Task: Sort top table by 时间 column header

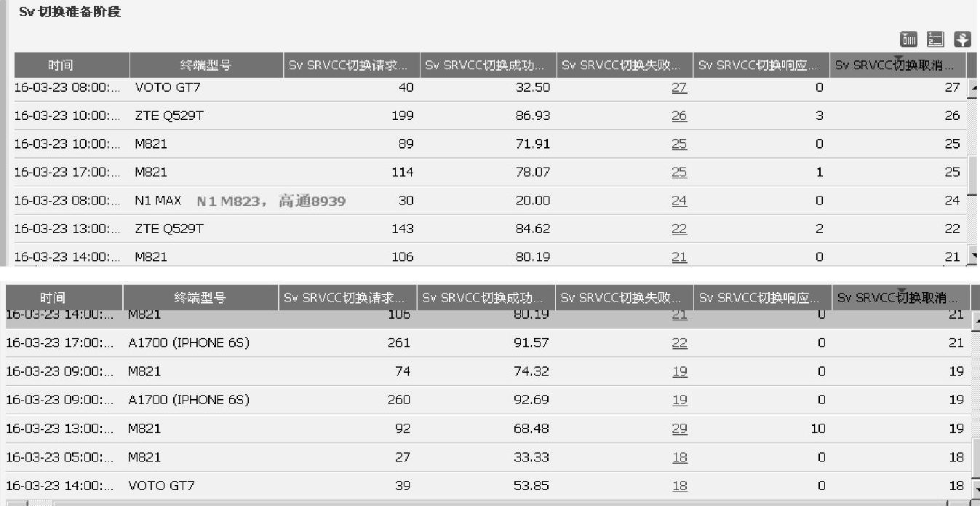Action: [x=60, y=66]
